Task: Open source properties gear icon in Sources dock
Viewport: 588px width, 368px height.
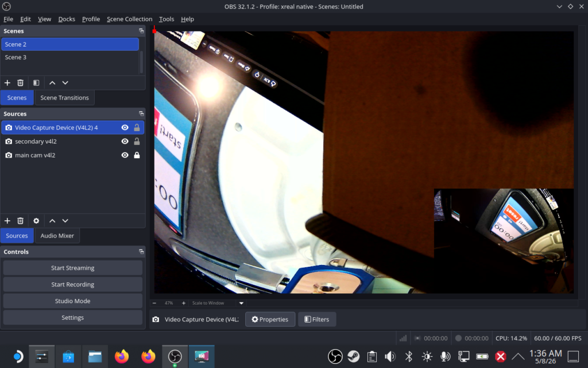Action: coord(36,221)
